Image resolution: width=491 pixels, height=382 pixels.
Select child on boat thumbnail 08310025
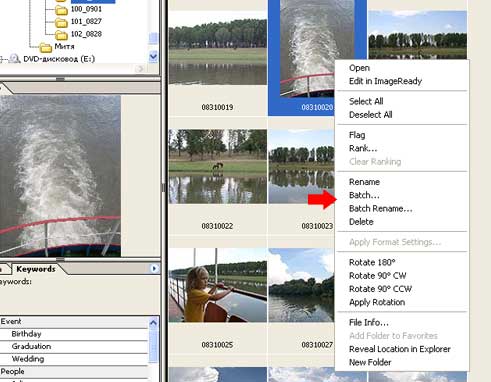[218, 285]
